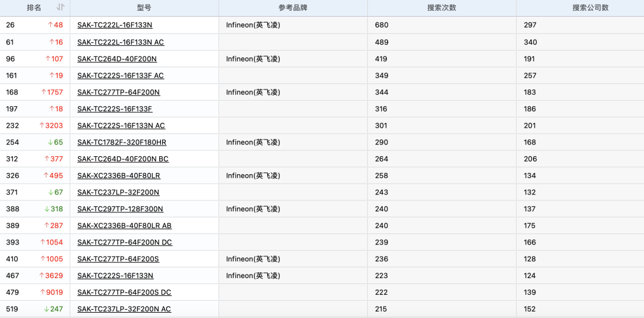Select the SAK-TC237LP-32F200N link
This screenshot has width=644, height=318.
pos(118,192)
